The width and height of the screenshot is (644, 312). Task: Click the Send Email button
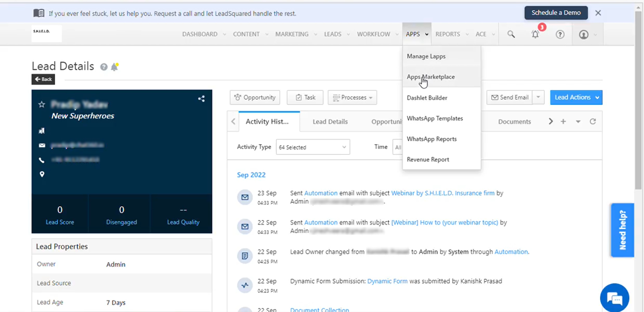tap(510, 98)
